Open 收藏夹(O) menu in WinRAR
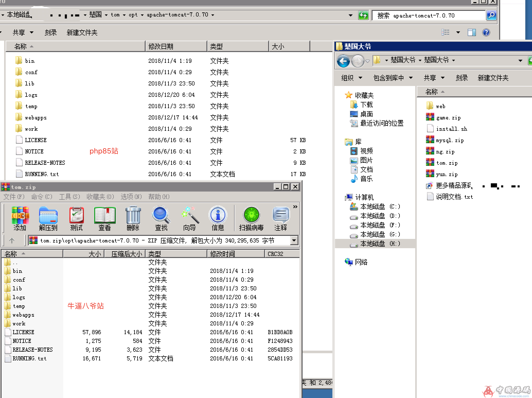Viewport: 532px width, 398px height. point(100,197)
